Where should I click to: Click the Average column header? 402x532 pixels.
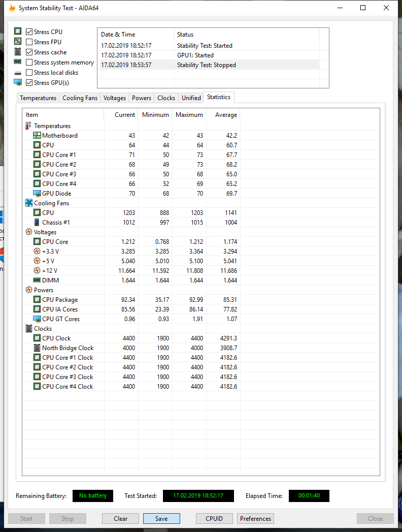point(223,115)
